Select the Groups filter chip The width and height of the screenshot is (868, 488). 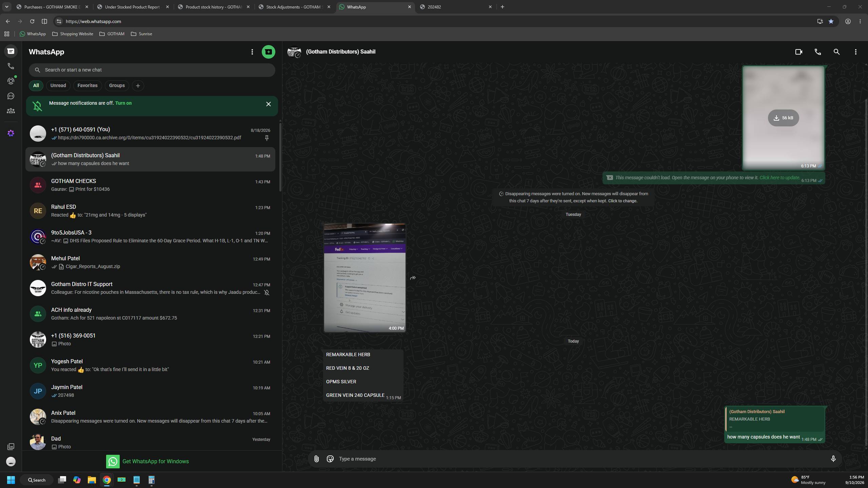[x=117, y=85]
